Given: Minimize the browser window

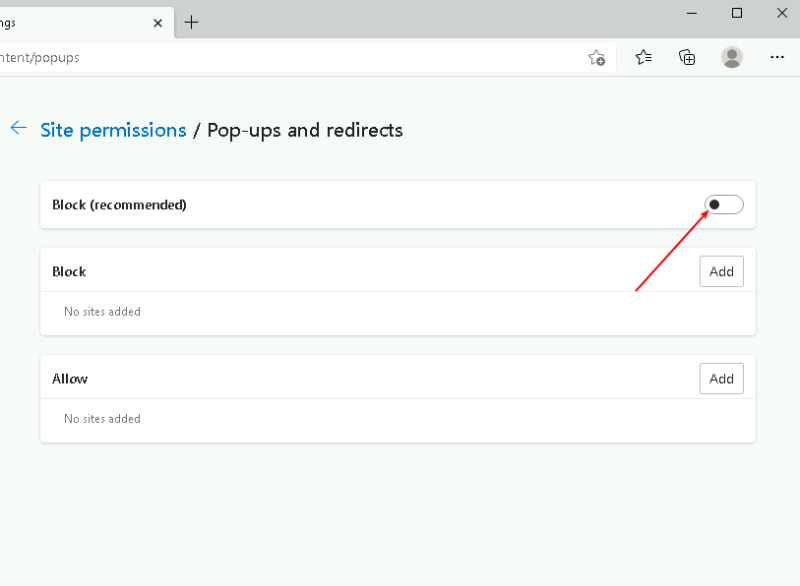Looking at the screenshot, I should pos(692,13).
